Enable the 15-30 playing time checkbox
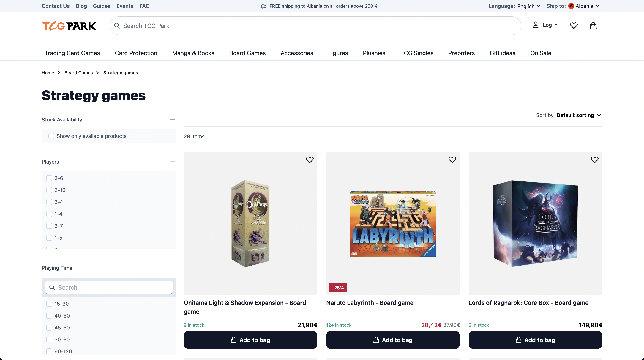This screenshot has width=644, height=360. click(x=49, y=303)
